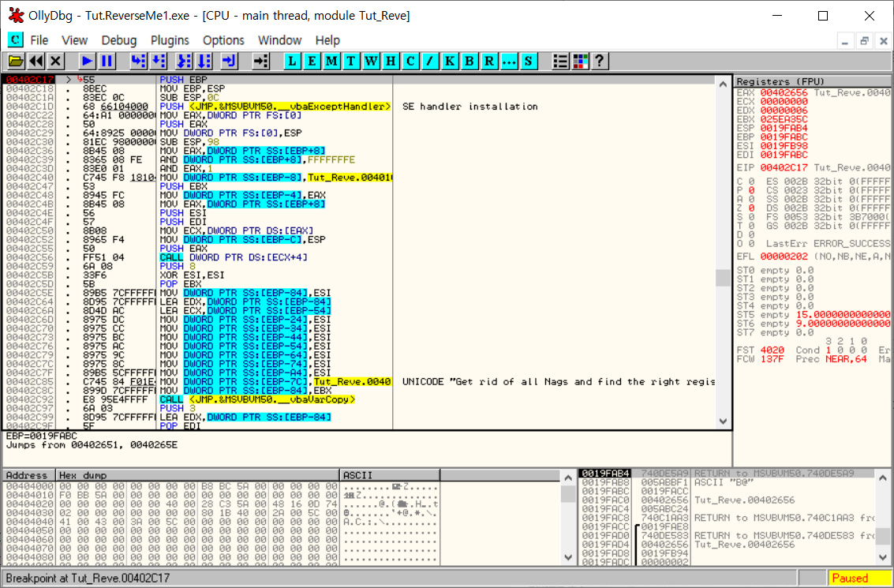This screenshot has width=894, height=588.
Task: Toggle the P flag in registers
Action: 751,190
